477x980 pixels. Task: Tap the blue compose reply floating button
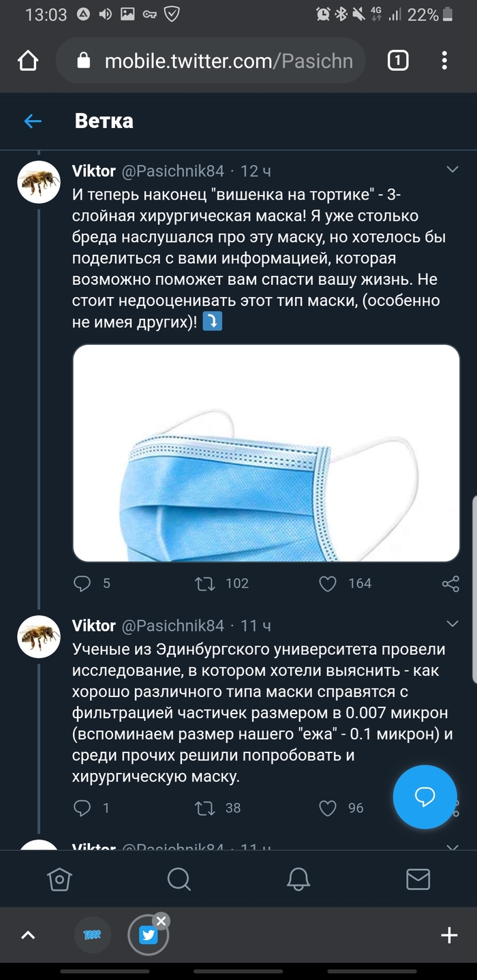point(425,796)
